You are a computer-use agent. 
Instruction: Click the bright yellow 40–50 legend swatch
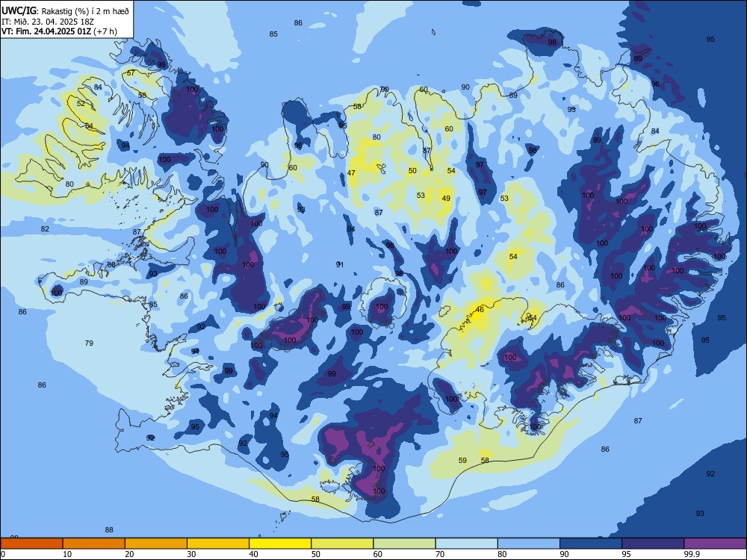click(280, 544)
